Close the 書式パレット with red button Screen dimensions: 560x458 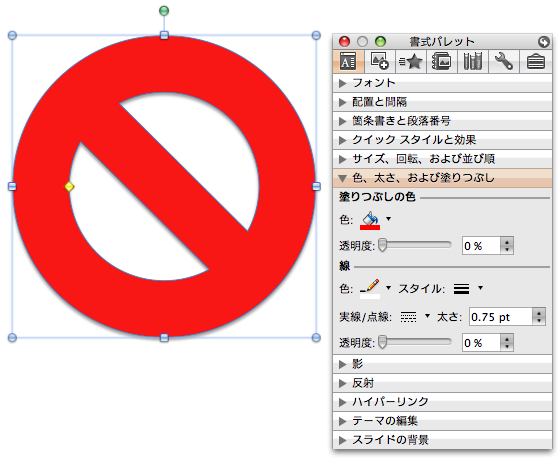tap(345, 42)
